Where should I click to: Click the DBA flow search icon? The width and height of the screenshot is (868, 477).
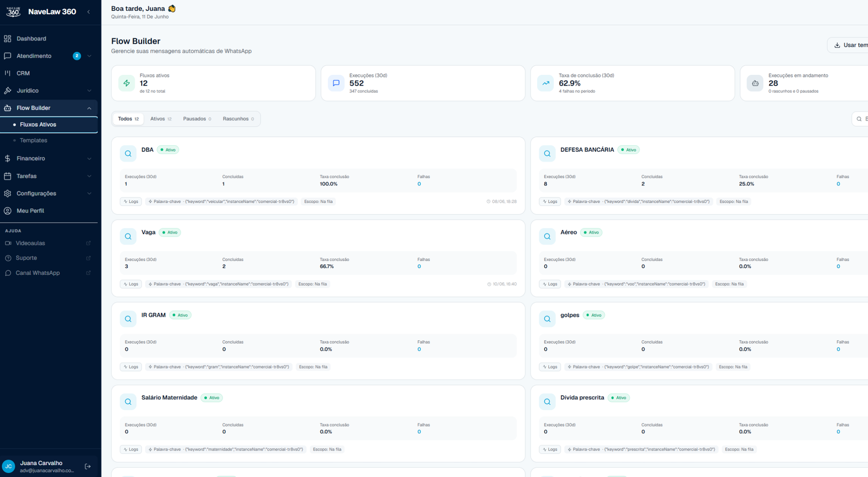click(x=128, y=153)
